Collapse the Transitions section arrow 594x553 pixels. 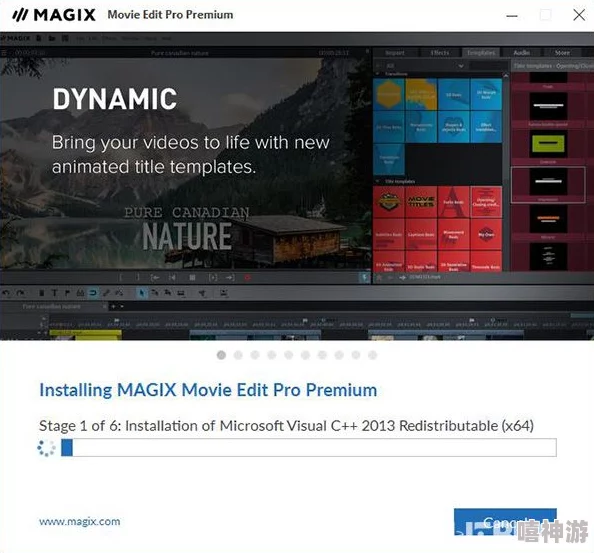378,74
